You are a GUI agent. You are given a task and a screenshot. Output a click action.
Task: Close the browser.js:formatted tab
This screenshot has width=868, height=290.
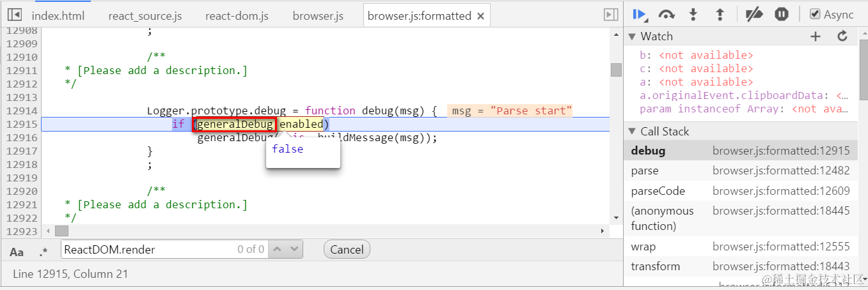tap(481, 16)
